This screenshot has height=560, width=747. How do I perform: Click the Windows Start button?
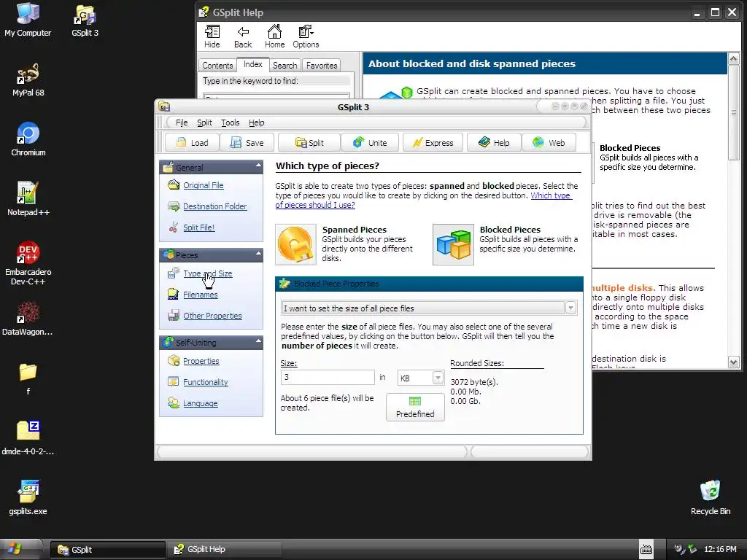click(20, 549)
